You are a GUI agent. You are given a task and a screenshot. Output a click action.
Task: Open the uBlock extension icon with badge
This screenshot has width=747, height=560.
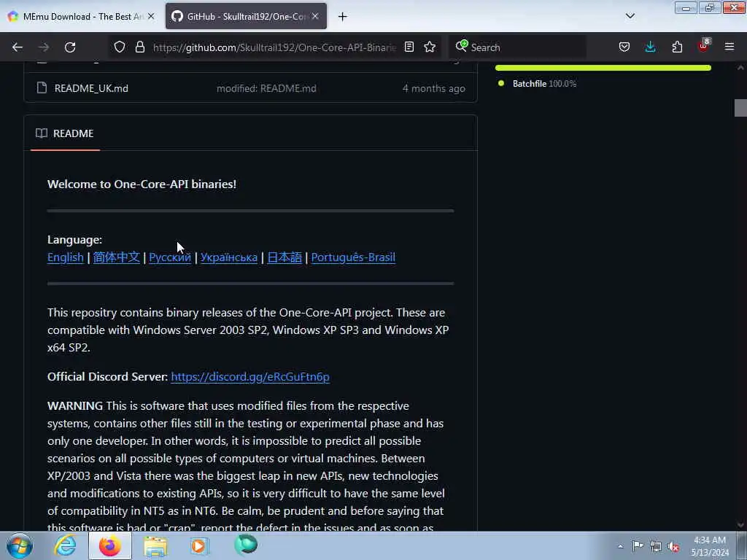click(704, 46)
